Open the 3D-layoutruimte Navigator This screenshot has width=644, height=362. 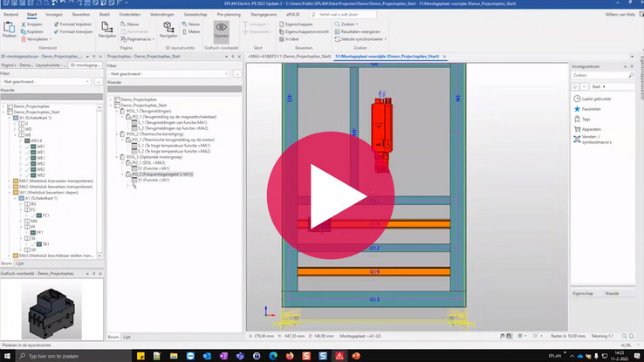tap(168, 30)
